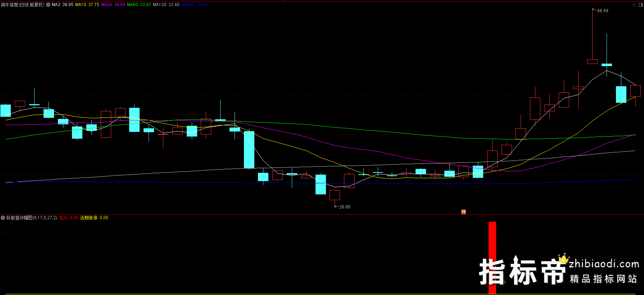Select the MA3: 38.95 label
This screenshot has width=644, height=295.
pyautogui.click(x=63, y=5)
